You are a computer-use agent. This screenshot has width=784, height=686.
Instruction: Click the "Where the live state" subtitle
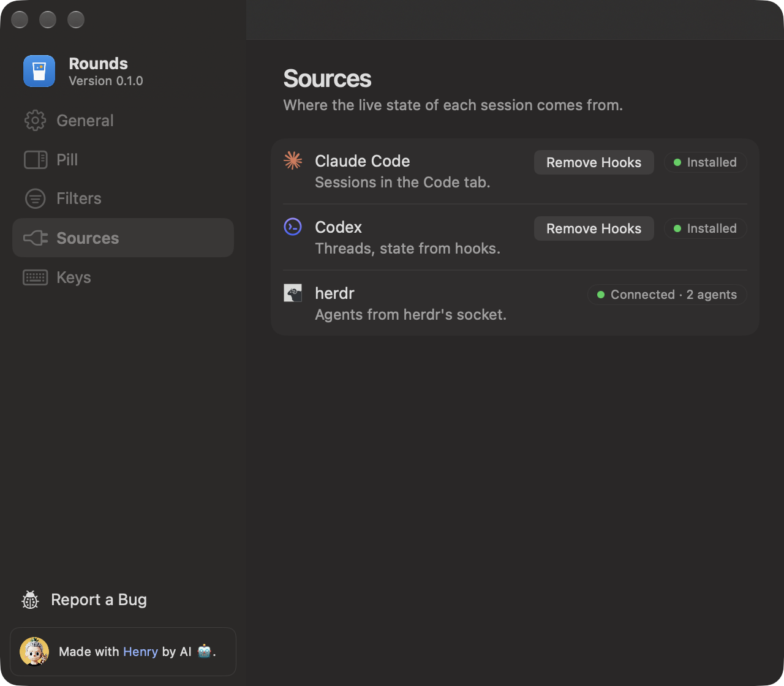point(453,105)
